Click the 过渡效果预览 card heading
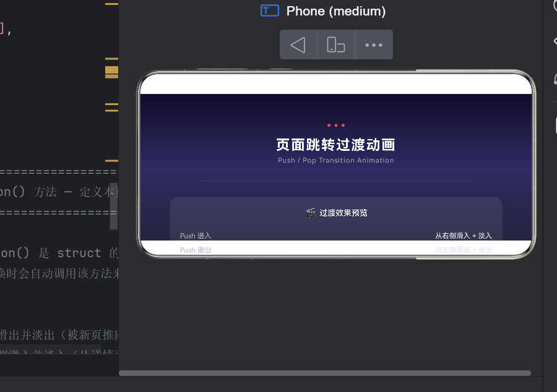Viewport: 557px width, 392px height. (x=343, y=213)
